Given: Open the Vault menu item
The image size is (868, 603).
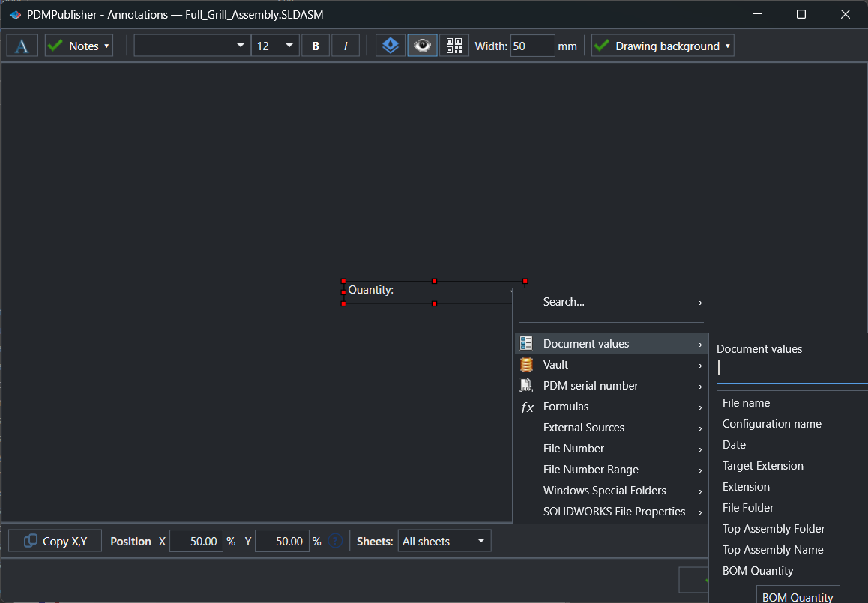Looking at the screenshot, I should coord(611,365).
